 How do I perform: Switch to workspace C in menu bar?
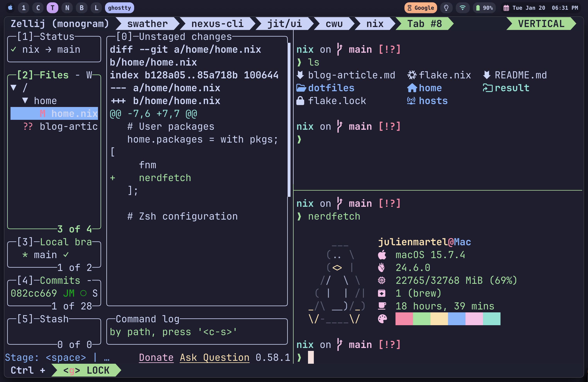pyautogui.click(x=38, y=8)
